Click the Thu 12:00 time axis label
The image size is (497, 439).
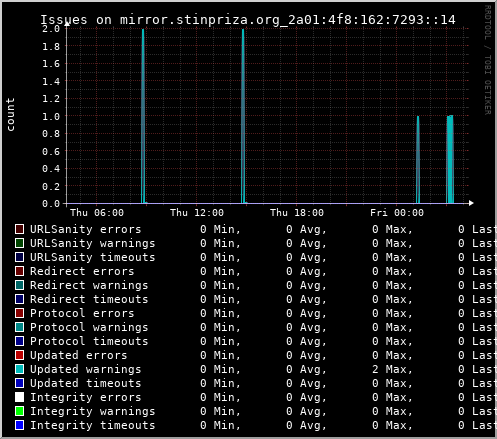197,213
